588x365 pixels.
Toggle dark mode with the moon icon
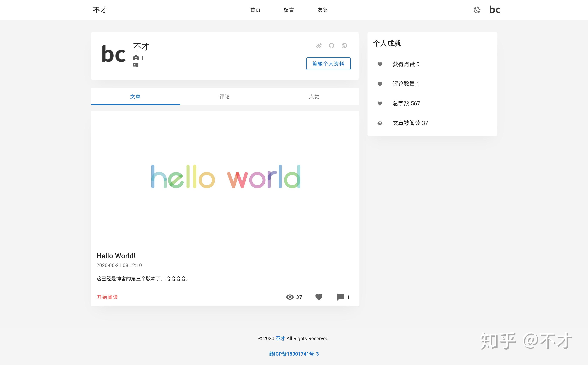coord(477,10)
